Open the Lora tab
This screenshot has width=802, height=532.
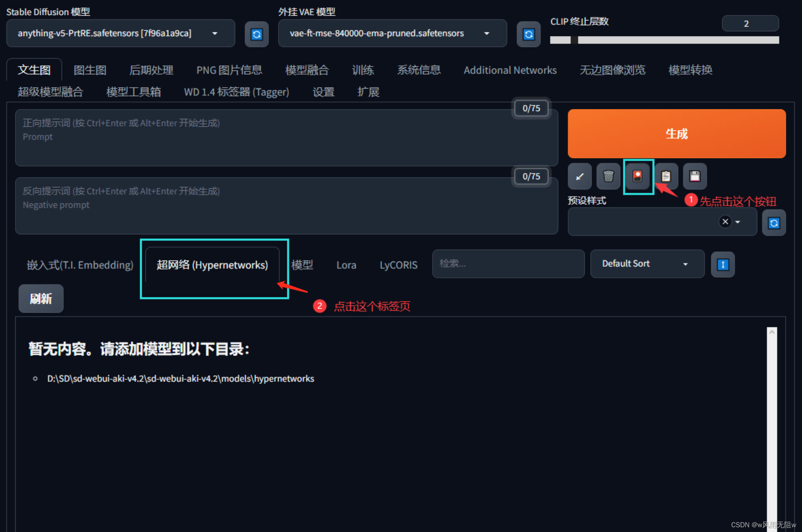(346, 265)
